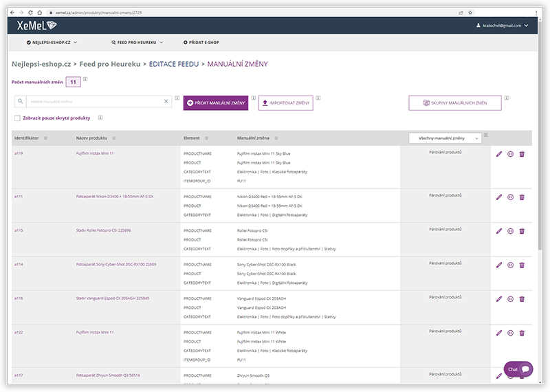
Task: Open info icon in Identifikátor column header
Action: [x=45, y=138]
